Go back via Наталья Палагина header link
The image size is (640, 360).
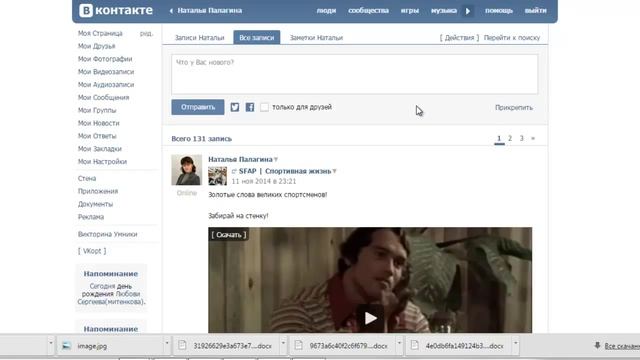click(206, 11)
